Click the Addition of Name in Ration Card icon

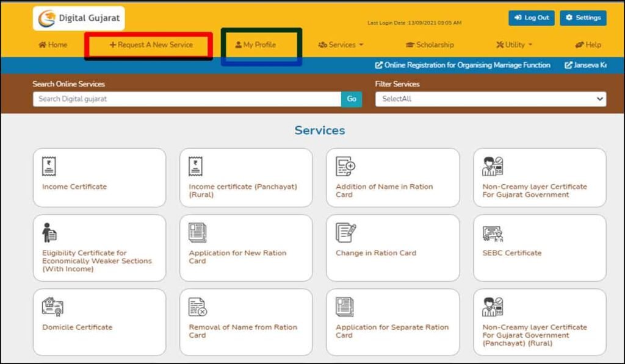(345, 166)
